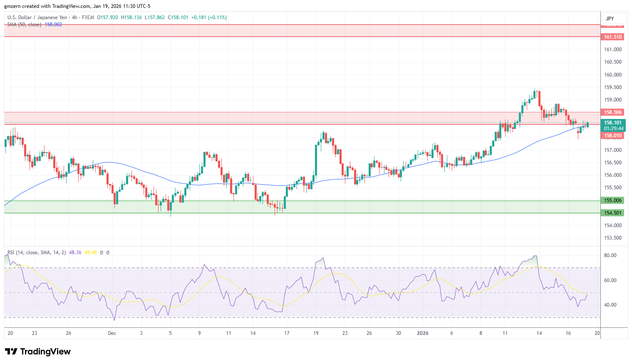
Task: Select the SMA (50, close) indicator legend
Action: click(x=24, y=25)
